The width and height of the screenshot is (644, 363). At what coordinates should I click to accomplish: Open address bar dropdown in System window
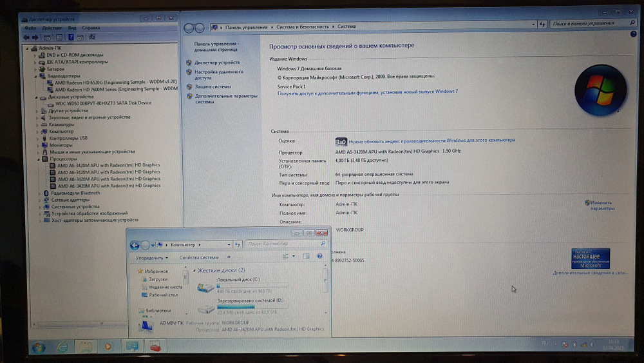point(533,25)
